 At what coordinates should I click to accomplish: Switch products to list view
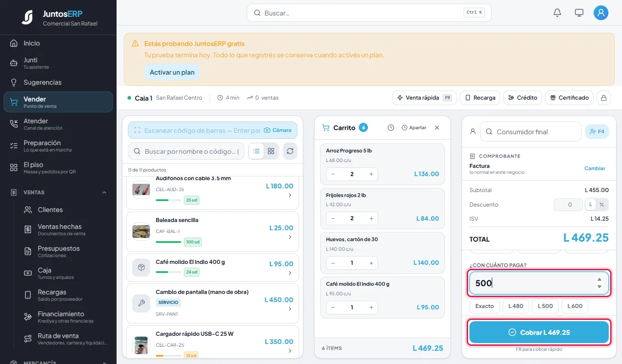point(256,151)
